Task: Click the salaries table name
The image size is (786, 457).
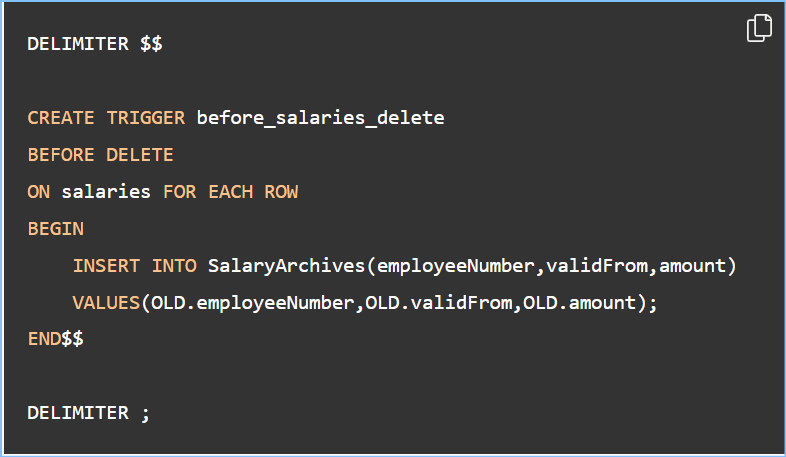Action: point(106,192)
